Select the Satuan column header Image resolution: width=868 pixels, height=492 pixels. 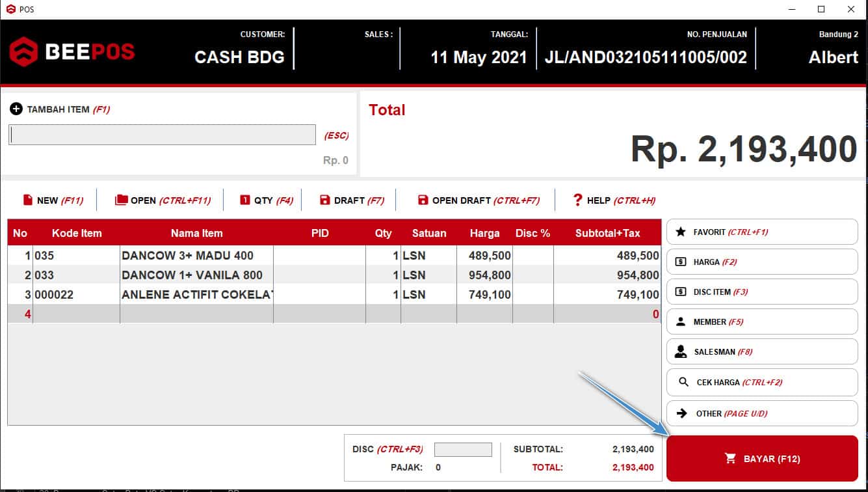(429, 233)
